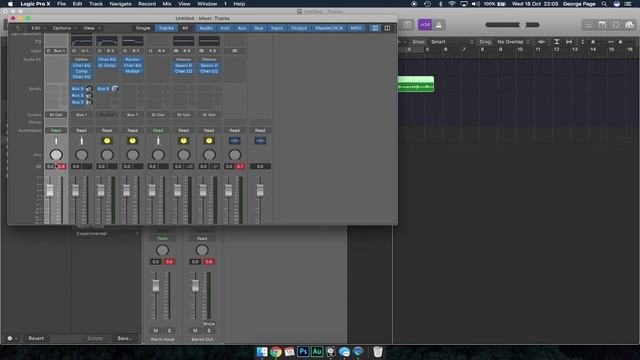Viewport: 640px width, 360px height.
Task: Open the Trash in the Dock
Action: [x=378, y=351]
